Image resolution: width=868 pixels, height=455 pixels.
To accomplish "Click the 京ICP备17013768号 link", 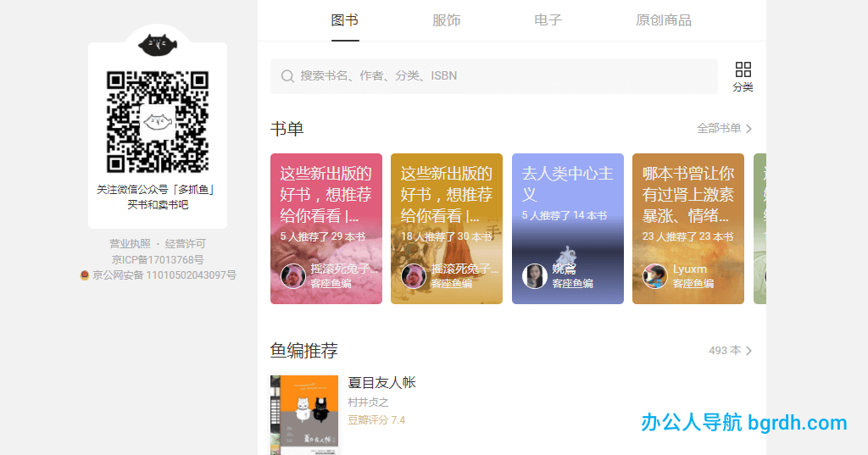I will pyautogui.click(x=158, y=259).
